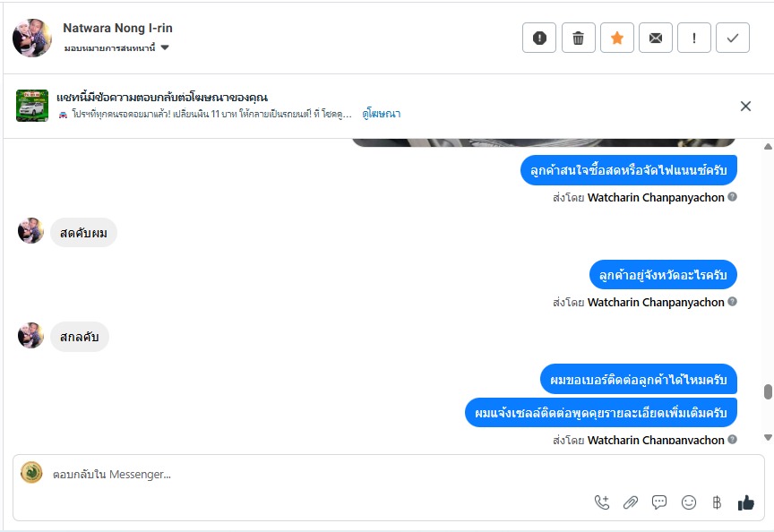
Task: Delete conversation with trash icon
Action: 578,38
